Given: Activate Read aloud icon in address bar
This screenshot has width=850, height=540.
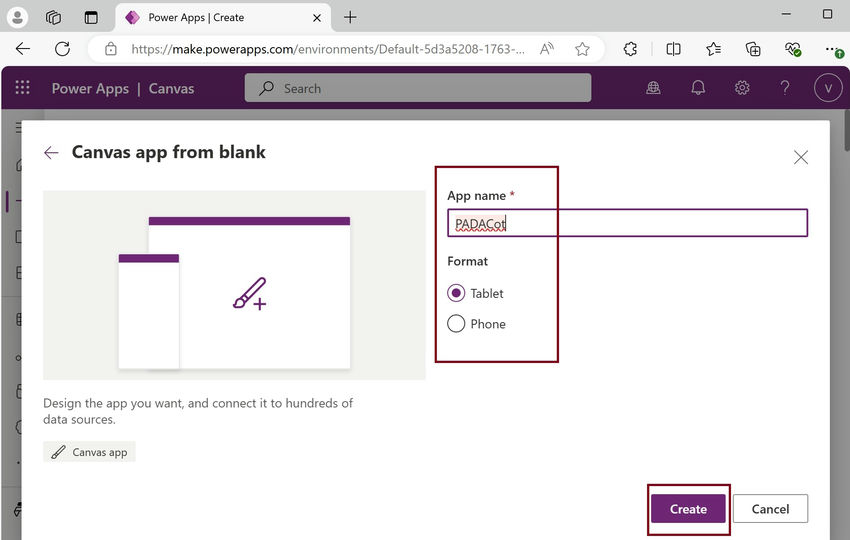Looking at the screenshot, I should (547, 49).
